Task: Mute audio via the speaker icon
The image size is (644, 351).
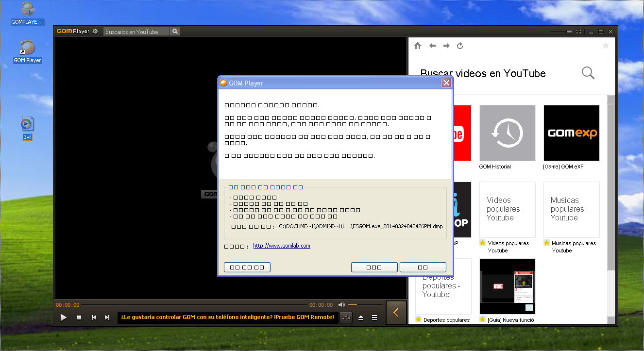Action: 341,305
